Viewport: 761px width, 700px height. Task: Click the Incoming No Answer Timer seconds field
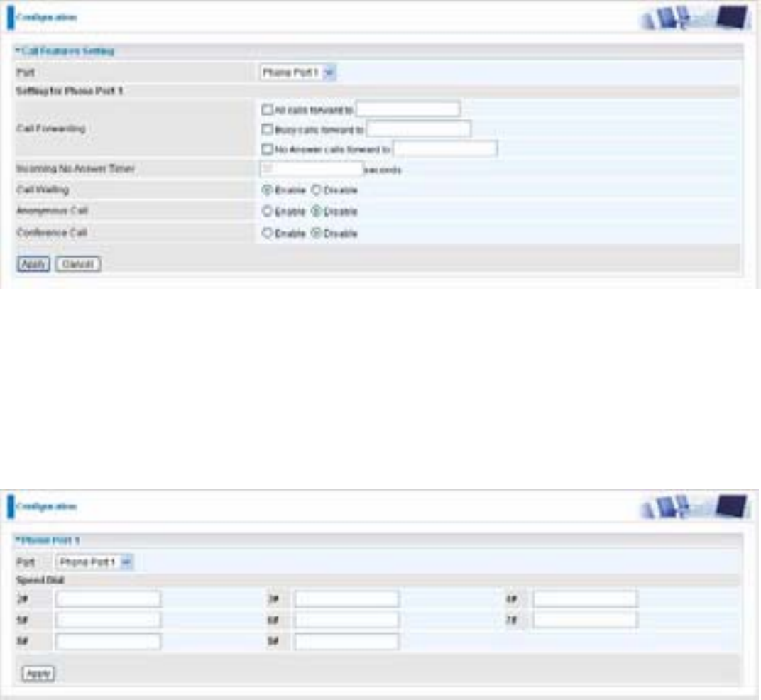click(312, 169)
